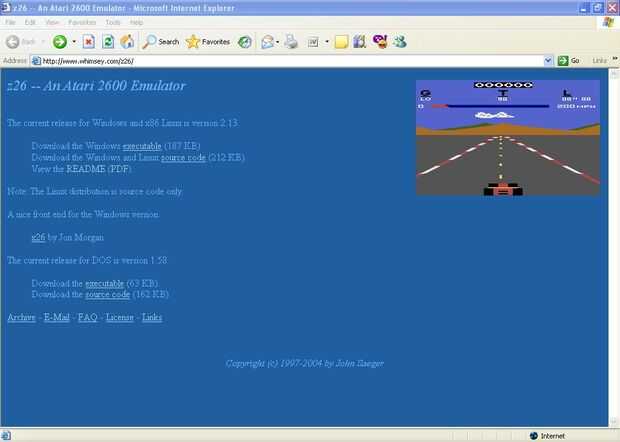Open the Search pane

[x=161, y=42]
